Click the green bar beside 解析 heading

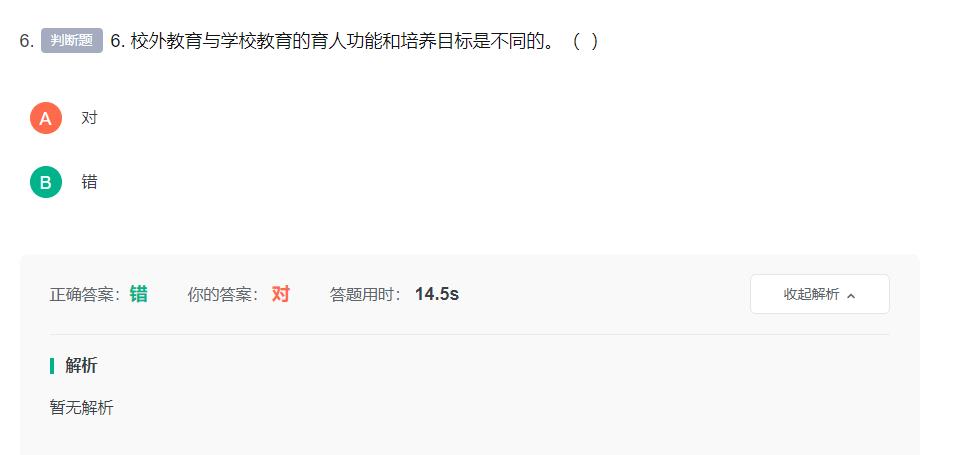click(x=52, y=366)
